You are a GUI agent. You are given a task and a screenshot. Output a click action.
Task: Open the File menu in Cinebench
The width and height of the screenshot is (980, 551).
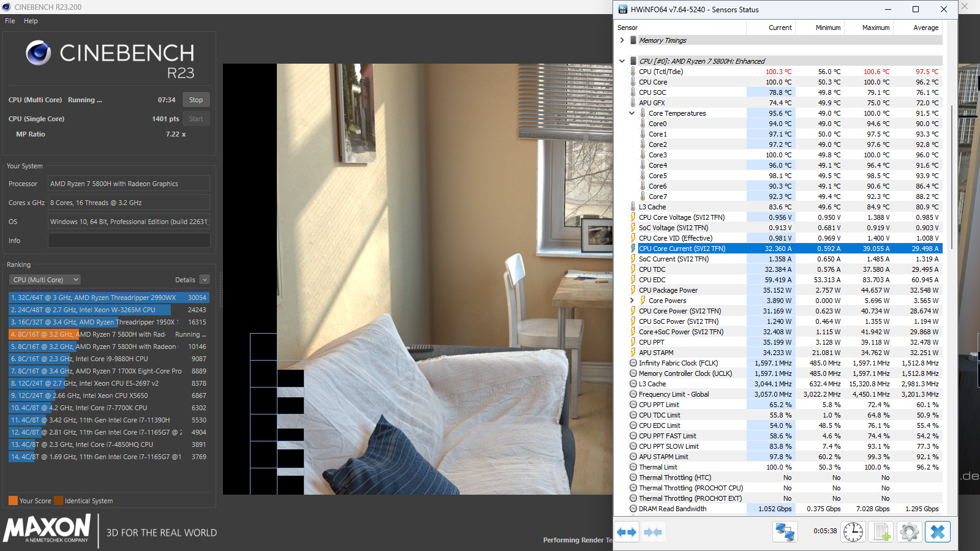[x=10, y=21]
